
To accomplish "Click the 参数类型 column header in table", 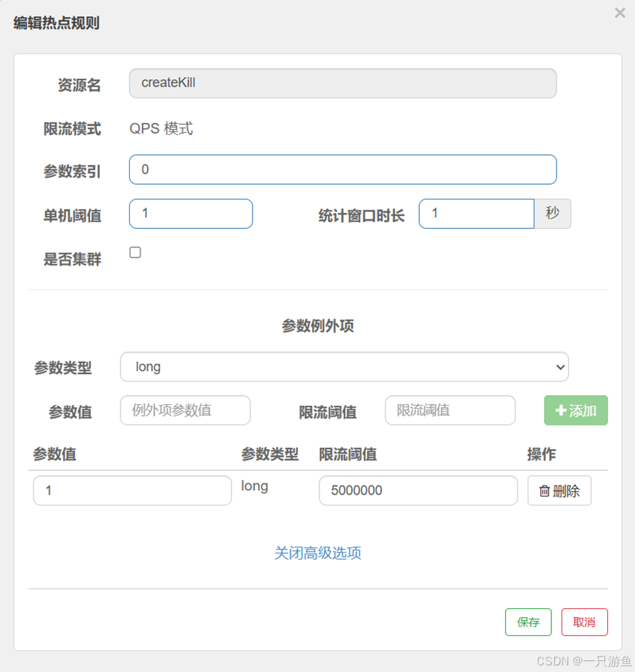I will click(x=269, y=454).
